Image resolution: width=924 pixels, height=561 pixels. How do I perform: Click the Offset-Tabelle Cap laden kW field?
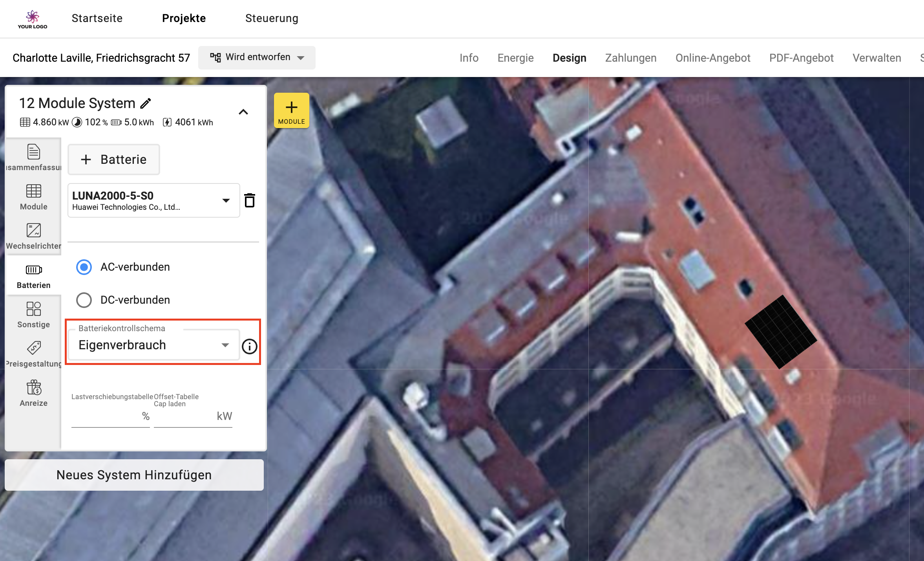pos(193,416)
